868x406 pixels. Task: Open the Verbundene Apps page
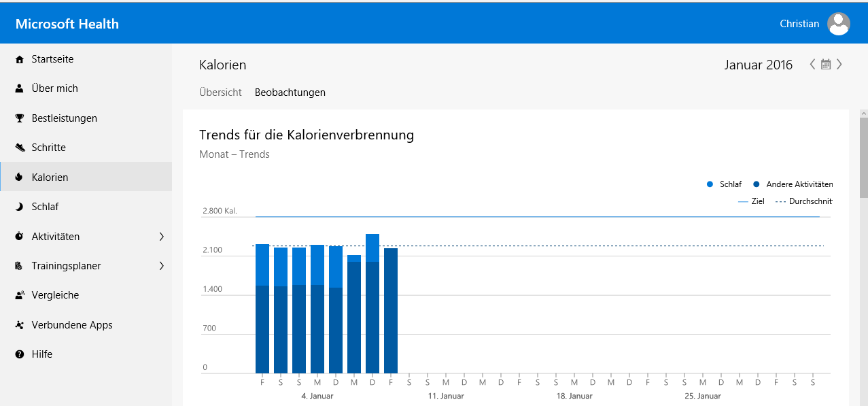[x=71, y=325]
